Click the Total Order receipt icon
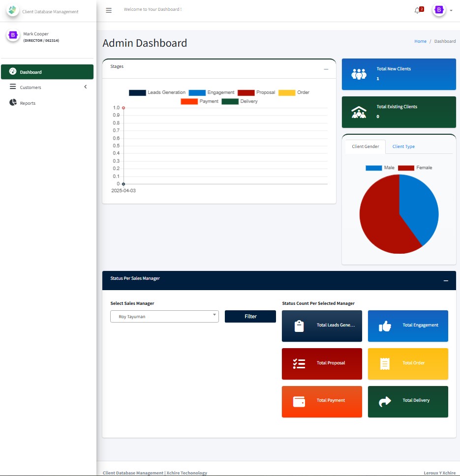The width and height of the screenshot is (460, 476). tap(385, 364)
